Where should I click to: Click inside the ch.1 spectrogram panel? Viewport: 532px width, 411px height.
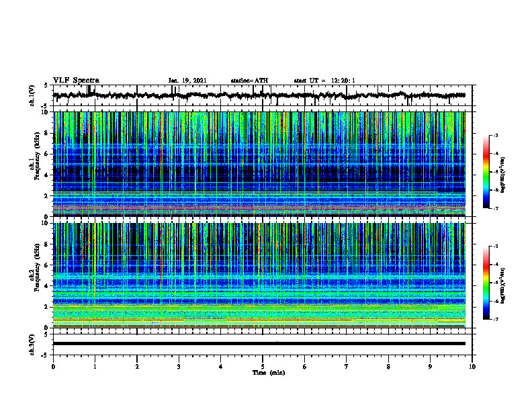[259, 164]
